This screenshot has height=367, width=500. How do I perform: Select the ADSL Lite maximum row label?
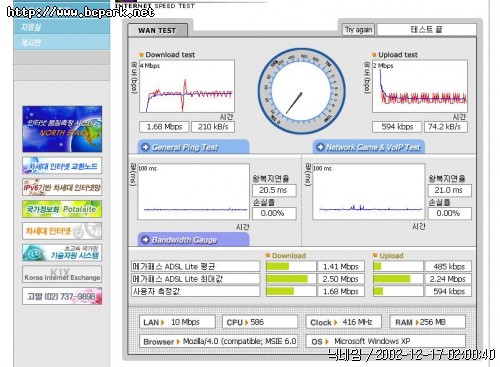pos(195,279)
